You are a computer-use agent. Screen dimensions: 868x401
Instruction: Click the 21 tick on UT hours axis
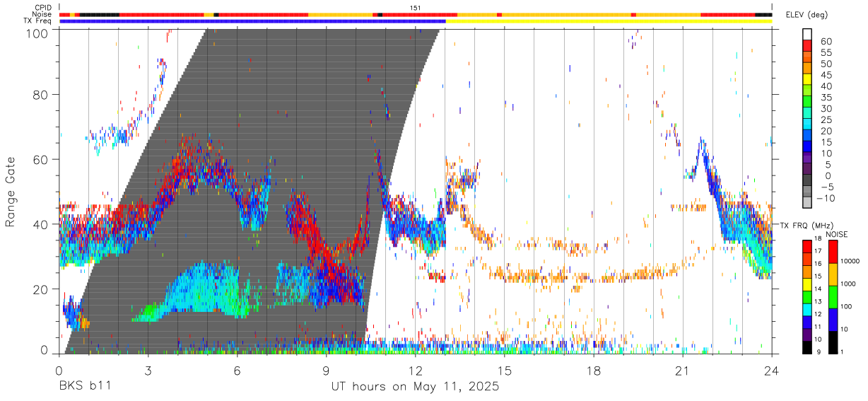click(683, 369)
